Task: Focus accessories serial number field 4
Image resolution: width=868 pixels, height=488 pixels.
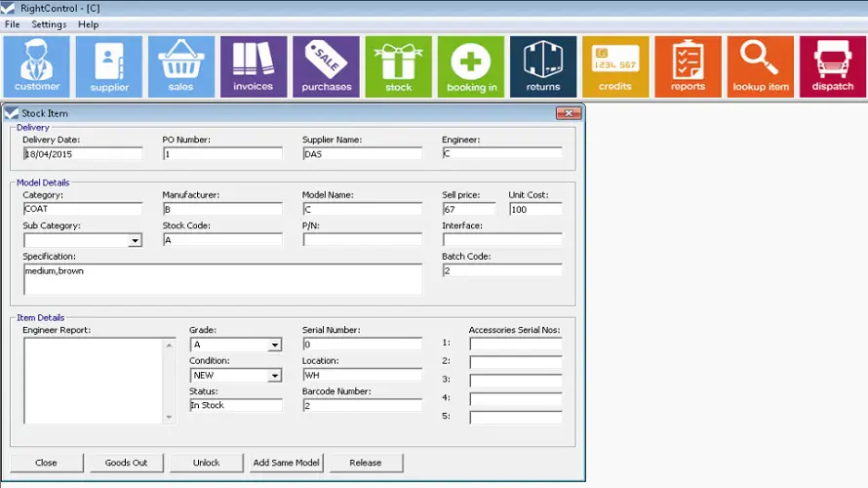Action: click(516, 399)
